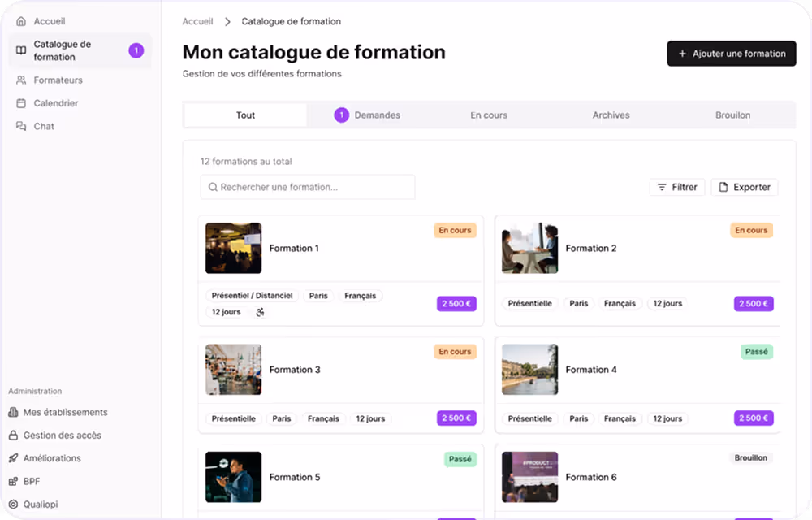812x520 pixels.
Task: Click the Formation 6 title
Action: click(x=591, y=477)
